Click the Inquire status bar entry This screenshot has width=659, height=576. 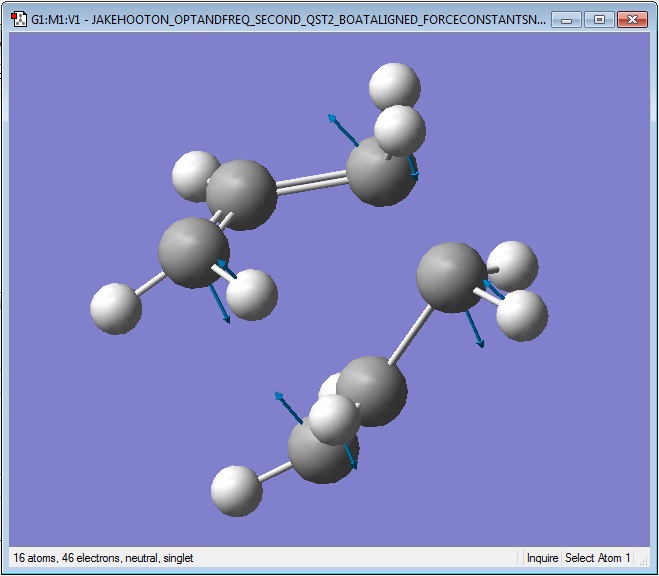click(542, 558)
